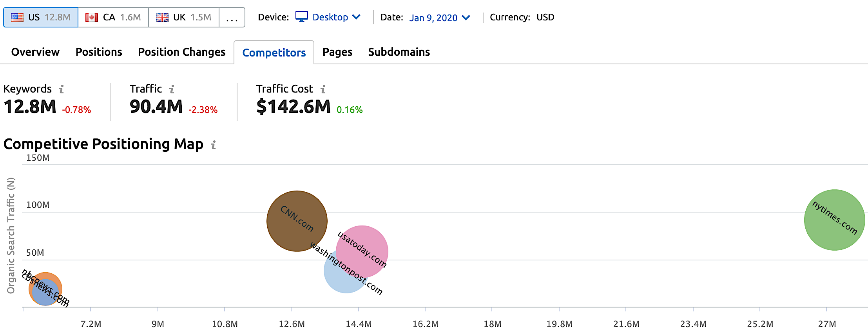Screen dimensions: 868x331
Task: Click the brown CNN.com bubble
Action: (x=297, y=221)
